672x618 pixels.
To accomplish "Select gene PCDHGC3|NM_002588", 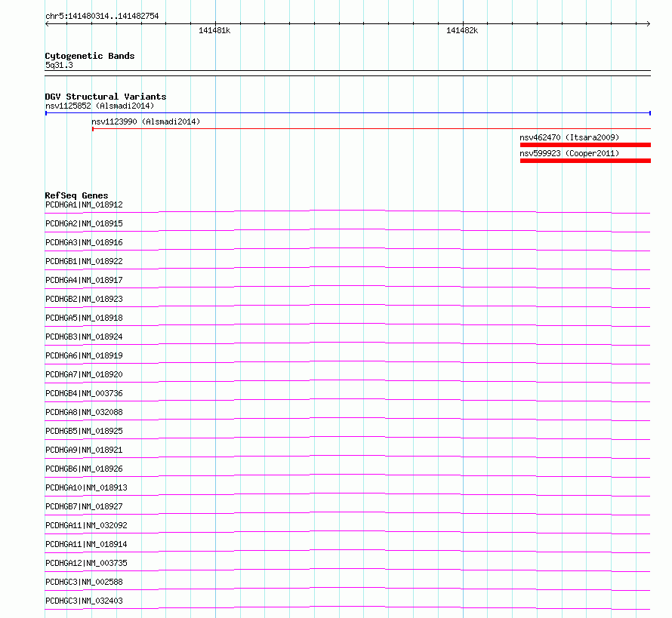I will coord(84,582).
